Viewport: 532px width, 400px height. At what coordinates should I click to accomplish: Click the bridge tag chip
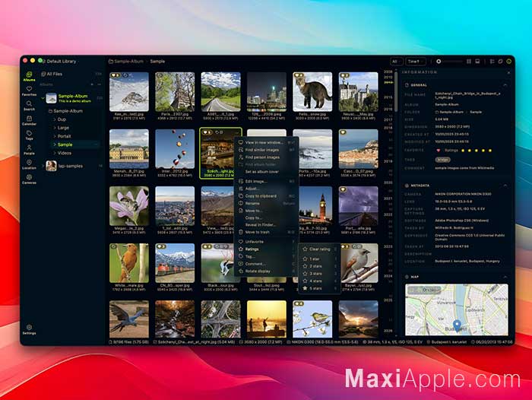tap(442, 159)
